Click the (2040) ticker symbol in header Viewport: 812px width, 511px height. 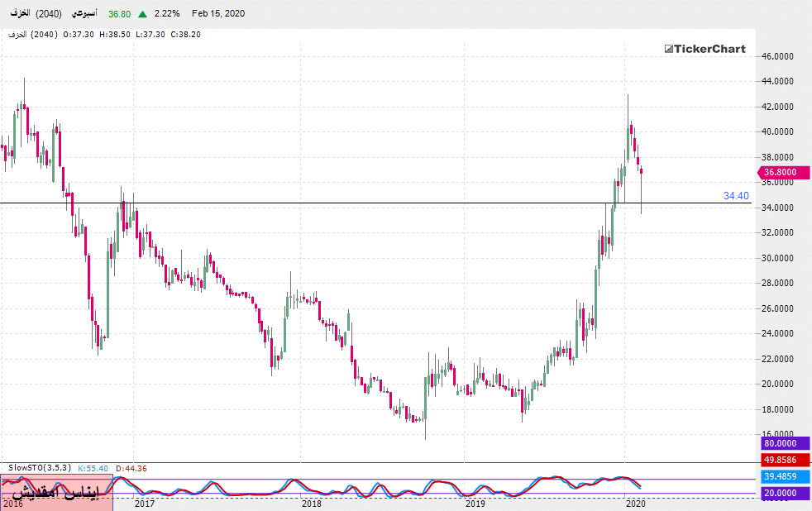[x=48, y=14]
